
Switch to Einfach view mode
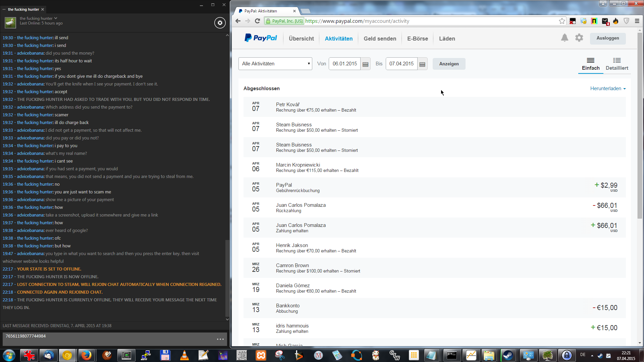pos(590,64)
